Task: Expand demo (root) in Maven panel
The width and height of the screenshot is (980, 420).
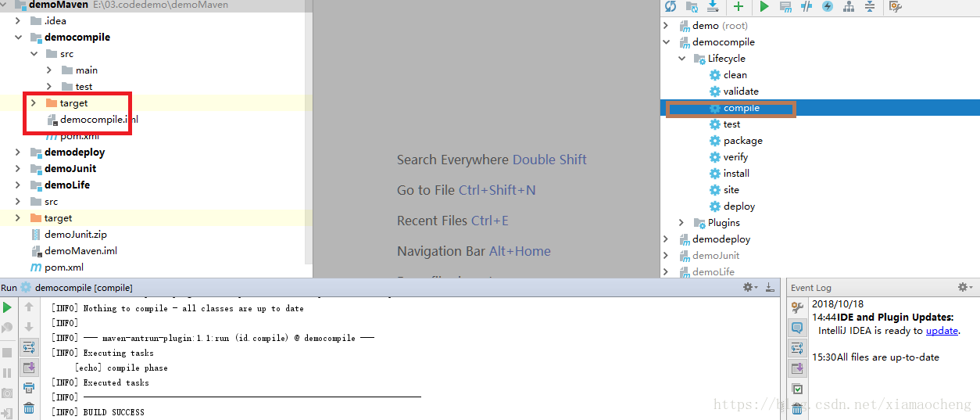Action: coord(666,26)
